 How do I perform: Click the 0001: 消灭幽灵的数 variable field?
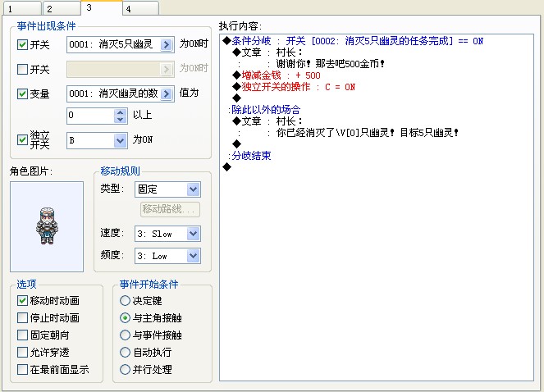121,93
